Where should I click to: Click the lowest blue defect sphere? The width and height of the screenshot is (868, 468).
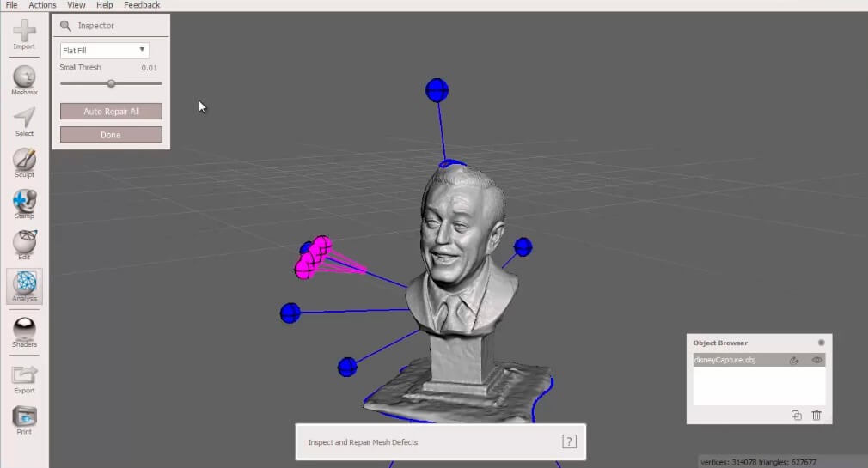click(x=347, y=367)
